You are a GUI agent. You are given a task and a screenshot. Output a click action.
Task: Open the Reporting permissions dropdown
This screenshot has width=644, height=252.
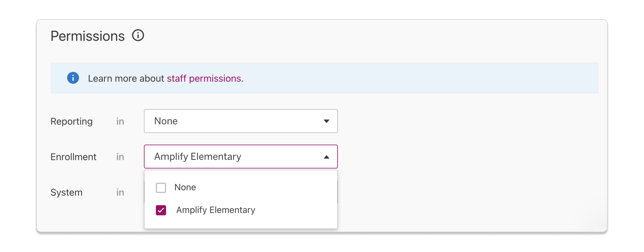[240, 121]
